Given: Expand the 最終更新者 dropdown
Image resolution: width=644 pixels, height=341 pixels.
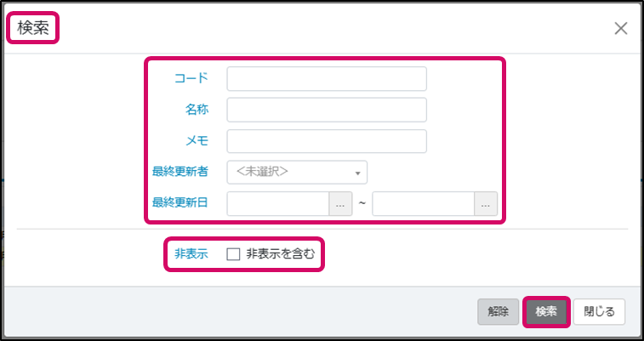Looking at the screenshot, I should pyautogui.click(x=297, y=172).
